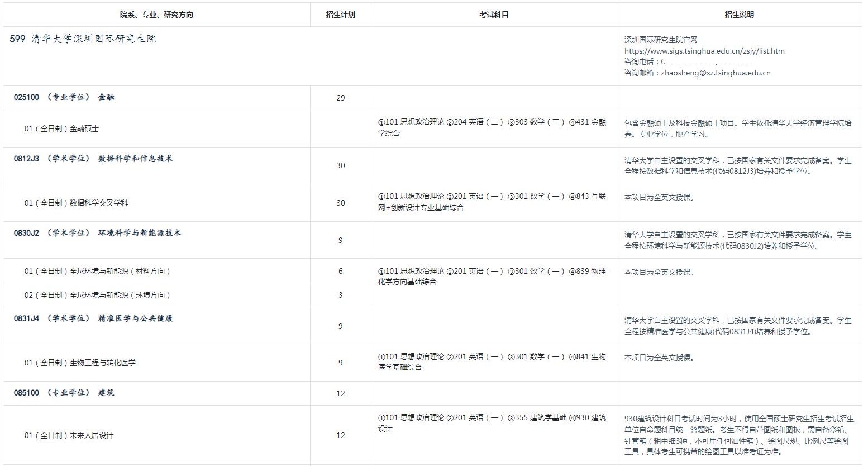Select the 0830J2 环境科学与新能源技术 heading
Image resolution: width=868 pixels, height=466 pixels.
click(97, 233)
